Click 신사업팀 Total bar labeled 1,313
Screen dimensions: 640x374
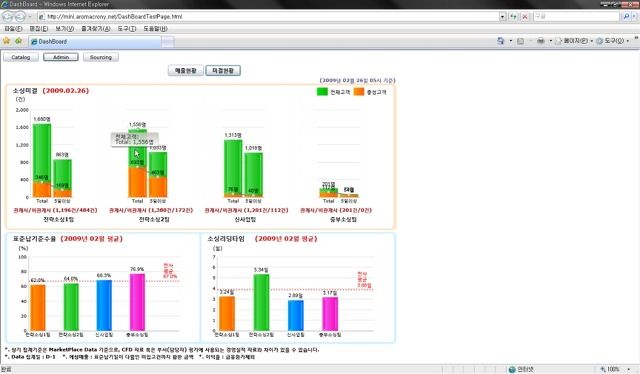click(x=233, y=167)
